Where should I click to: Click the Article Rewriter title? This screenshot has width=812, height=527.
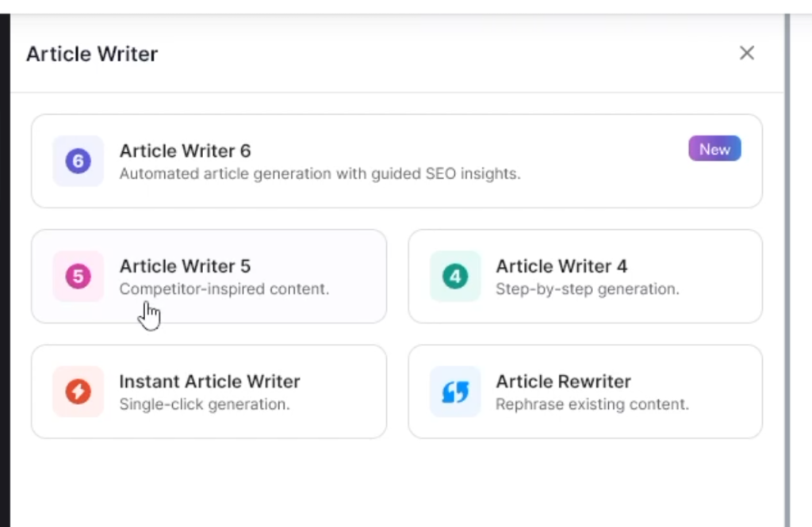tap(563, 381)
